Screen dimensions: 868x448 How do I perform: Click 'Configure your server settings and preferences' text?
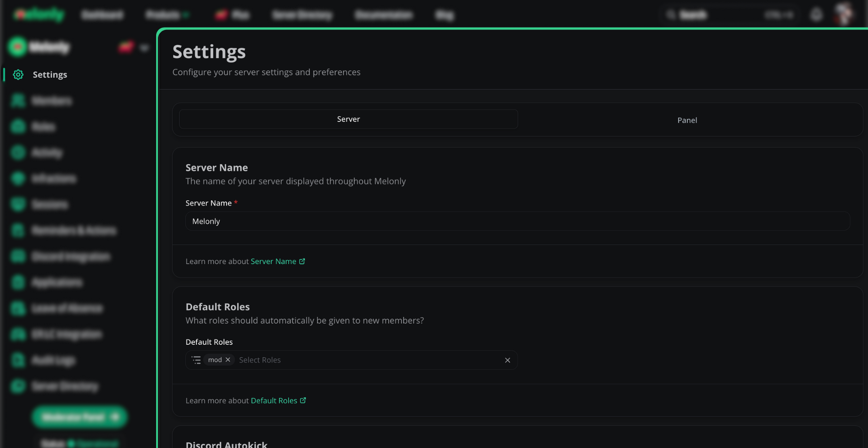pos(267,72)
